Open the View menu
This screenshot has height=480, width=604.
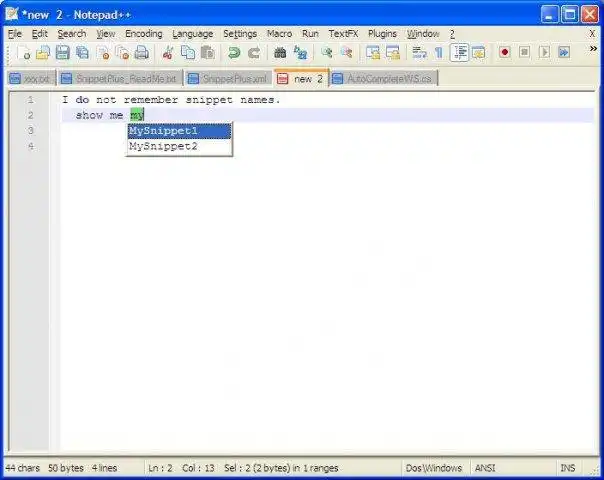click(x=106, y=34)
